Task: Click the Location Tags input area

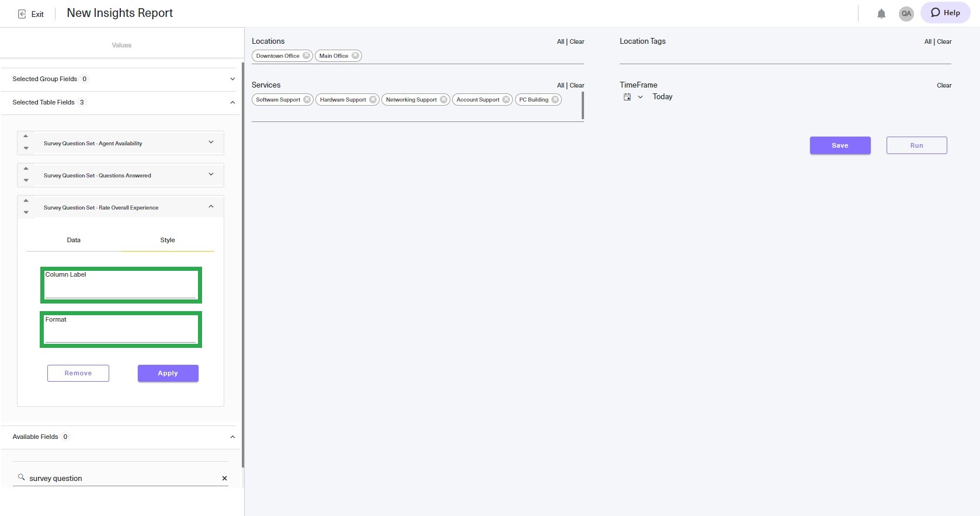Action: point(785,56)
